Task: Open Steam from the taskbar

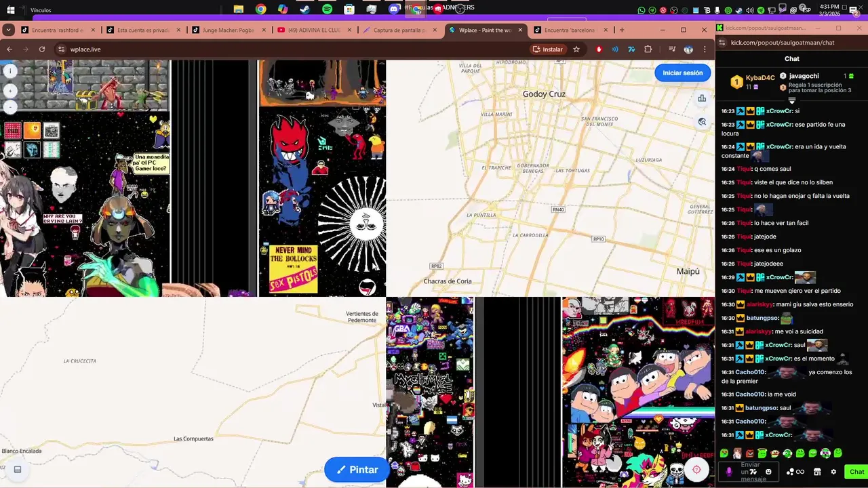Action: click(305, 9)
